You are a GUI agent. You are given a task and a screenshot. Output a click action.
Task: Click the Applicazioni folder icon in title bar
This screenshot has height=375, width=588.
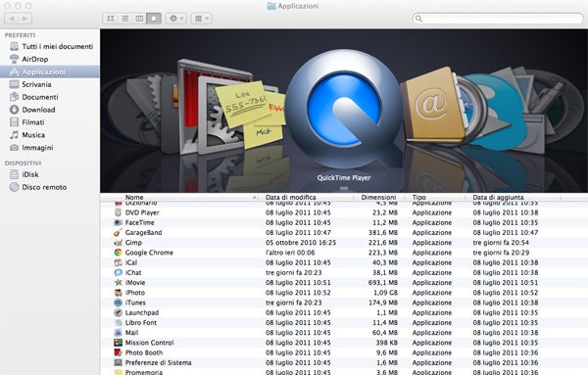point(271,6)
